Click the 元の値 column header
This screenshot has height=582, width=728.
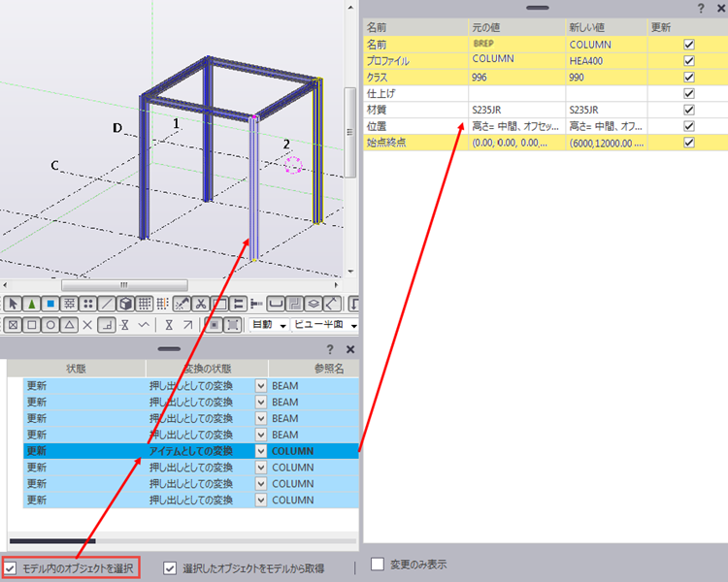[516, 27]
